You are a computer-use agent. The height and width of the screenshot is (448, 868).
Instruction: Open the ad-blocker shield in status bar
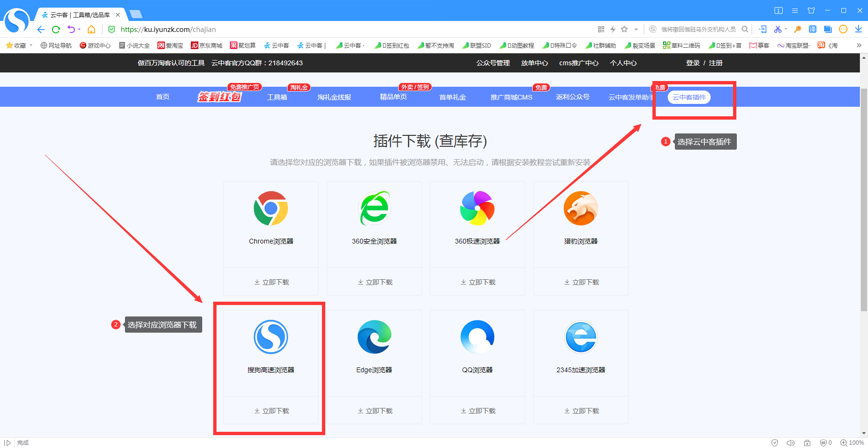(x=824, y=442)
